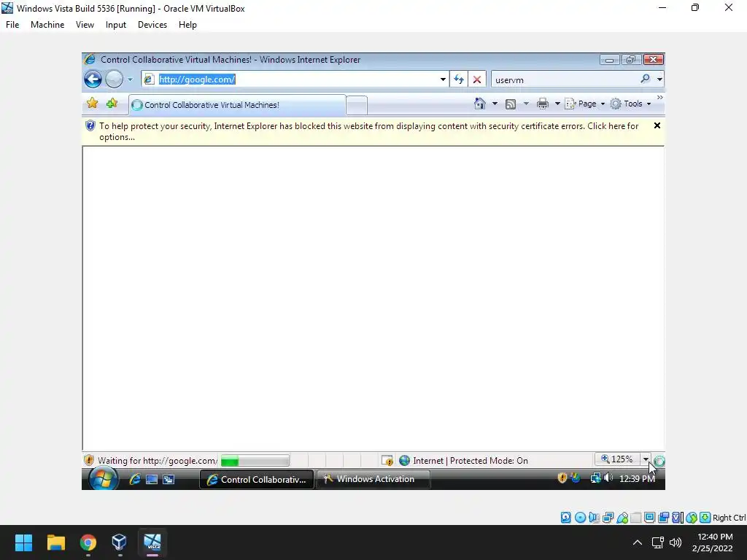Click the page loading progress bar
747x560 pixels.
click(x=255, y=461)
